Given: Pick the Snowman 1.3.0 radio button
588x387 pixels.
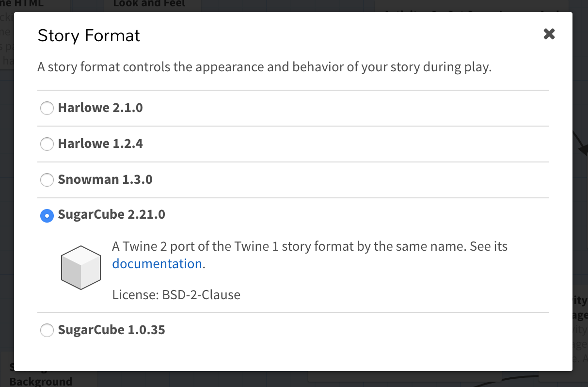Looking at the screenshot, I should pos(47,180).
